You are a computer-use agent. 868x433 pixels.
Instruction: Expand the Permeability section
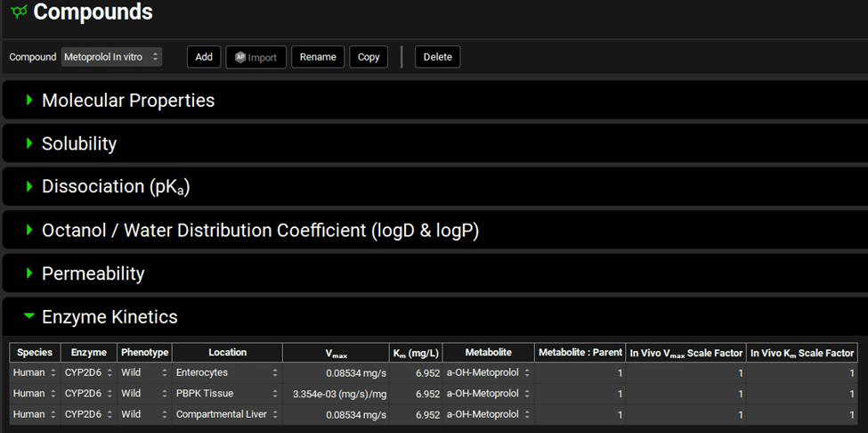pos(93,274)
